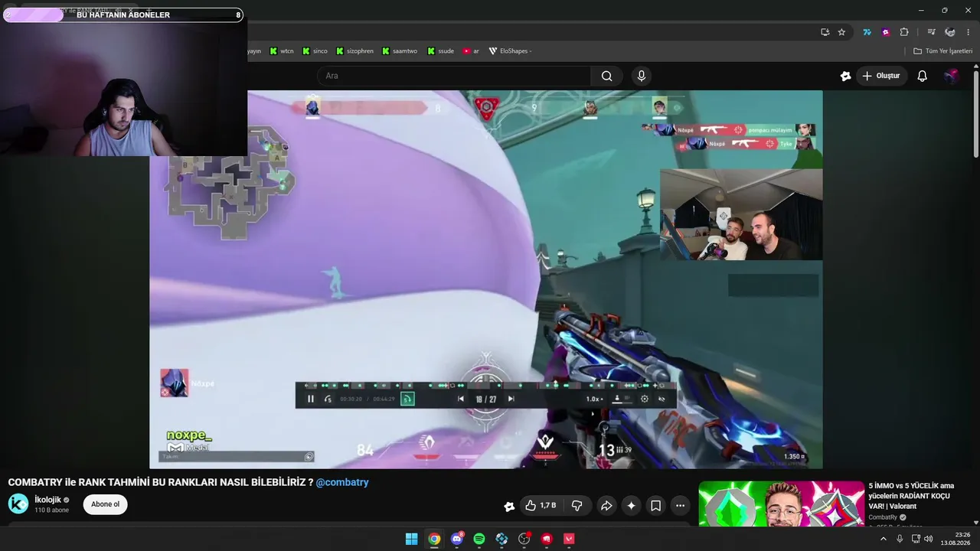Screen dimensions: 980x551
Task: Click the media control icon in Chrome toolbar
Action: (x=931, y=32)
